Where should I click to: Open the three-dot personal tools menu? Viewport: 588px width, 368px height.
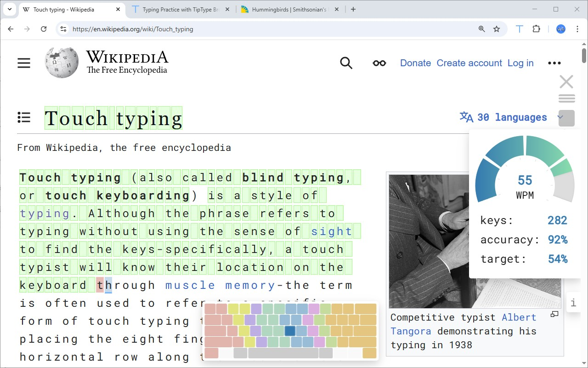554,63
